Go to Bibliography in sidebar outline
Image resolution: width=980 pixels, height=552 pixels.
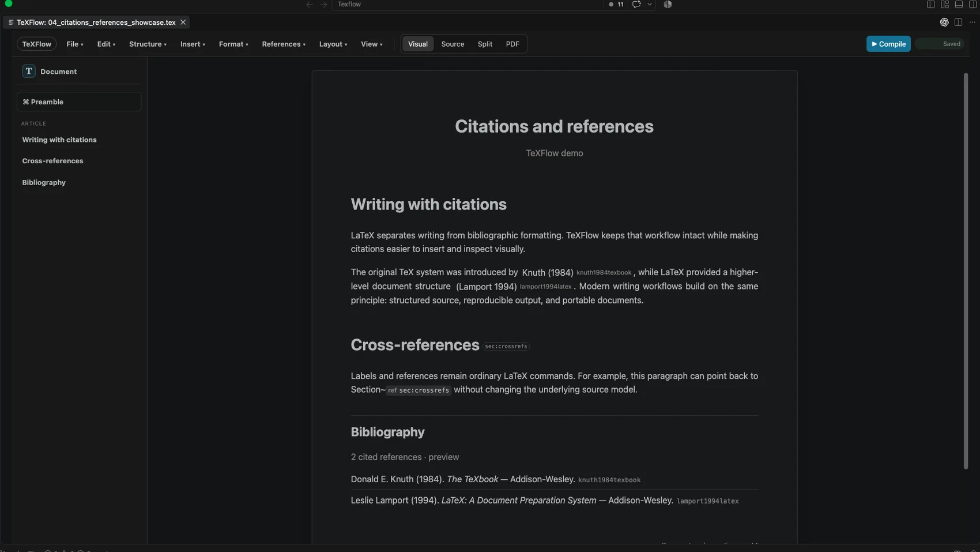click(x=44, y=182)
